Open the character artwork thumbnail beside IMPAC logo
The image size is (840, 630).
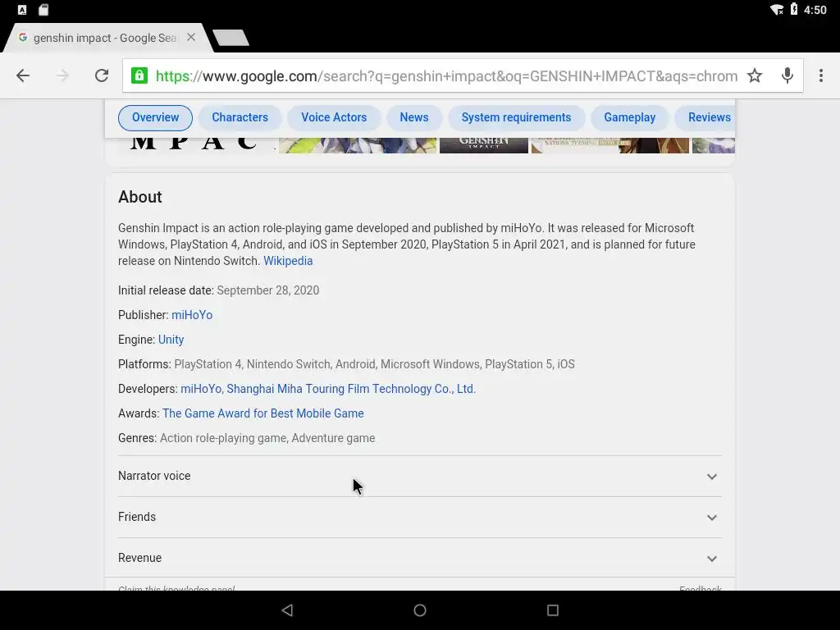358,145
